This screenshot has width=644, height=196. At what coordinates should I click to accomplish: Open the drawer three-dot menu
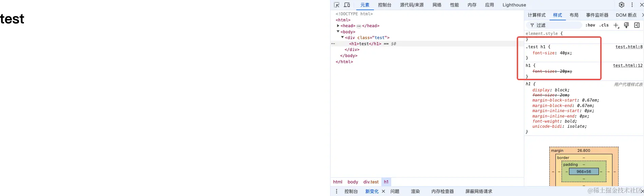[337, 191]
